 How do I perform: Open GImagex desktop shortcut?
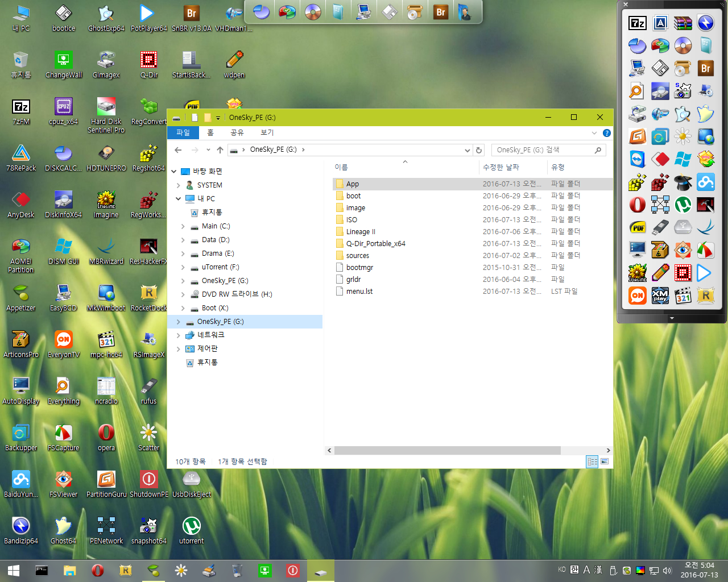tap(106, 65)
